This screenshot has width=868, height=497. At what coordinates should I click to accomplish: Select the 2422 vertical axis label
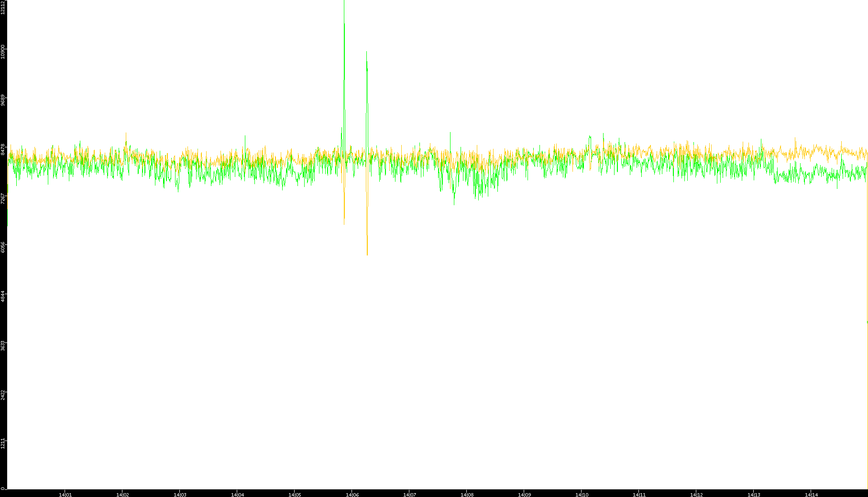tap(3, 394)
